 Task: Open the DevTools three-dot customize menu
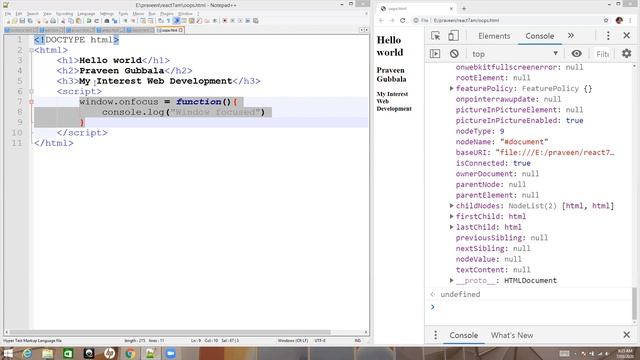(x=608, y=36)
